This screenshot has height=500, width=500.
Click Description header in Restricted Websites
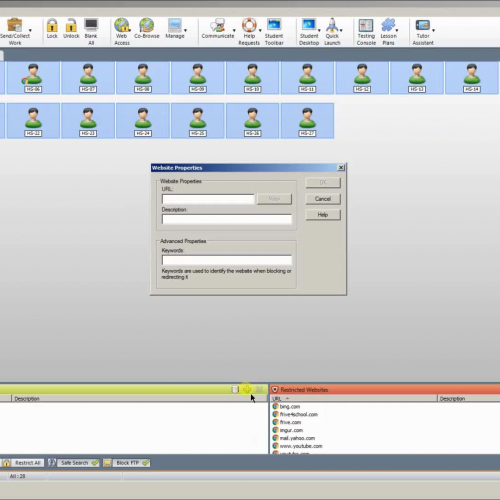(x=469, y=398)
